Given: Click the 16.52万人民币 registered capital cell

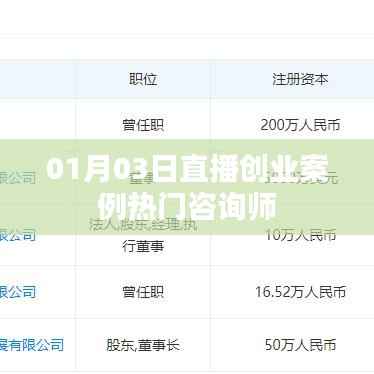Looking at the screenshot, I should tap(300, 292).
